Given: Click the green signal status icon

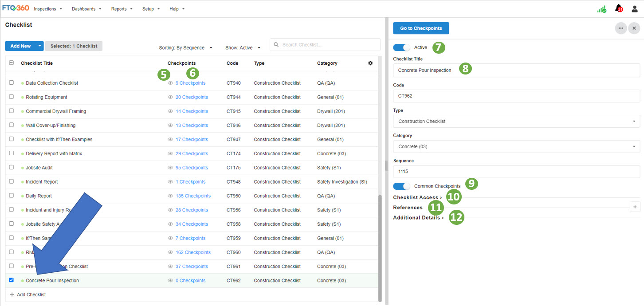Looking at the screenshot, I should [x=601, y=9].
